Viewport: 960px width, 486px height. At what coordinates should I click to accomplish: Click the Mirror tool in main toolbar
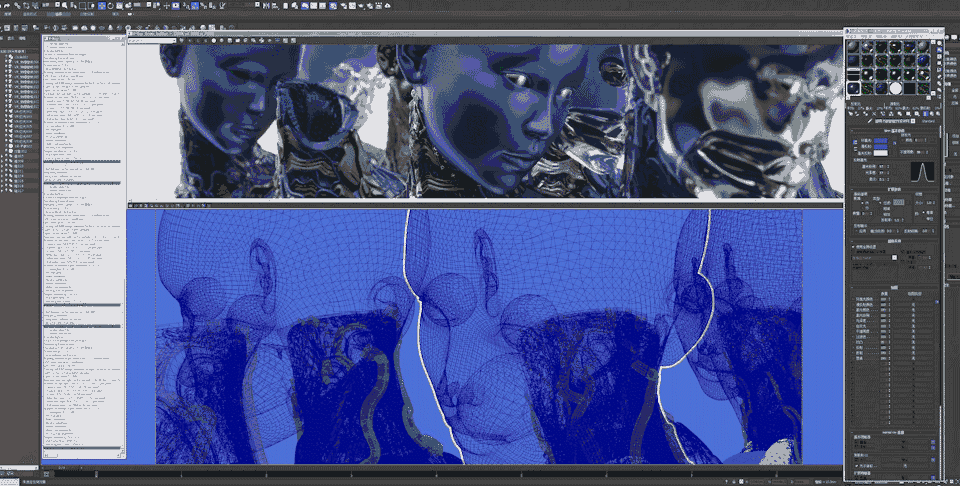point(266,6)
